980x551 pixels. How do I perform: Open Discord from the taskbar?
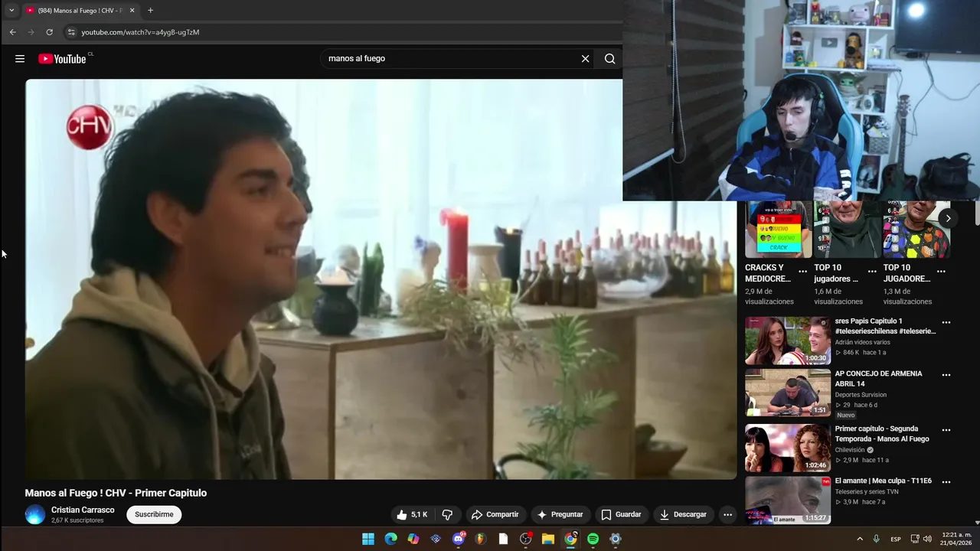[x=459, y=539]
